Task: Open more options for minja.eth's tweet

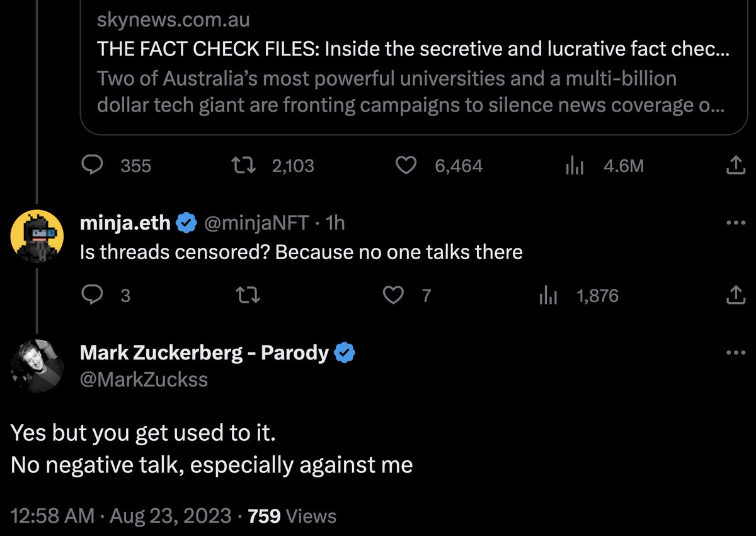Action: click(735, 223)
